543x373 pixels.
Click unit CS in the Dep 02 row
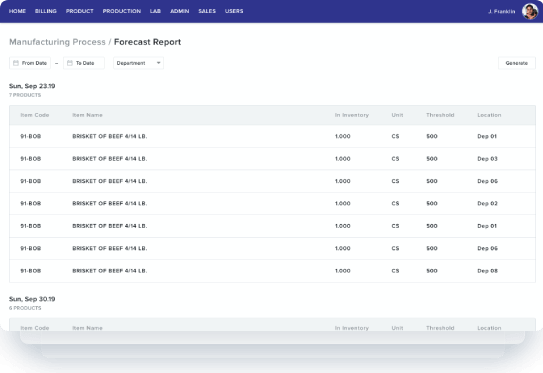pos(395,203)
